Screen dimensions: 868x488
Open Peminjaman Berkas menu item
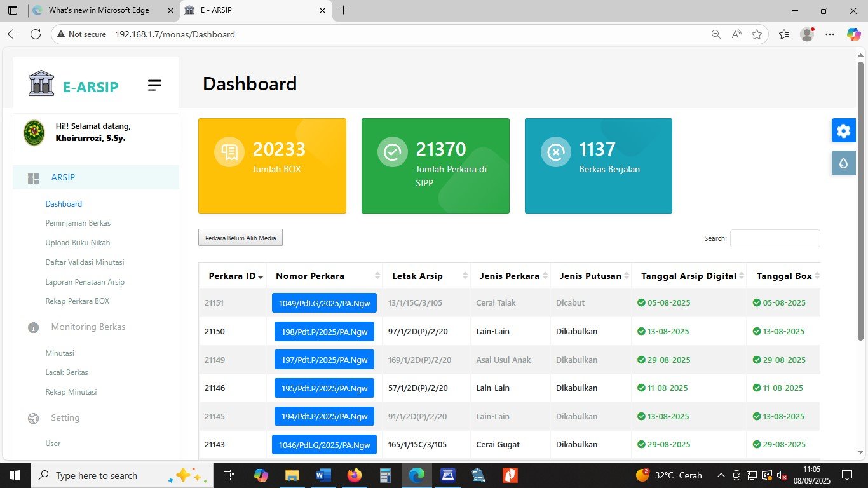click(78, 223)
